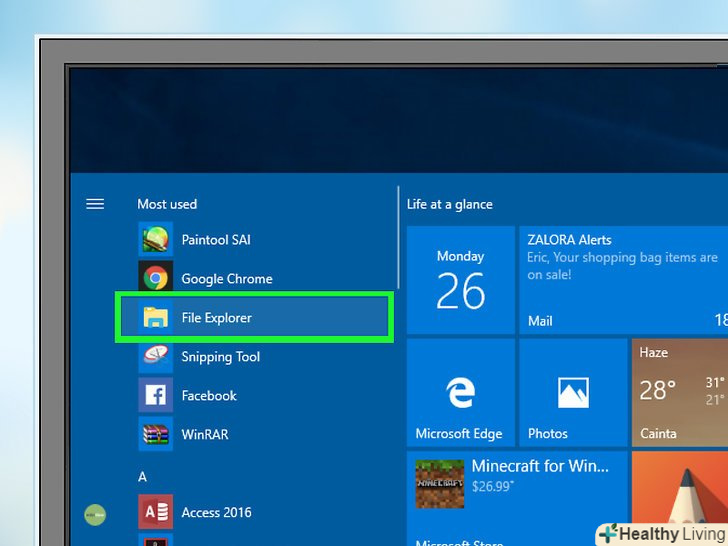Click the $26.99 price text
728x546 pixels.
[x=493, y=486]
